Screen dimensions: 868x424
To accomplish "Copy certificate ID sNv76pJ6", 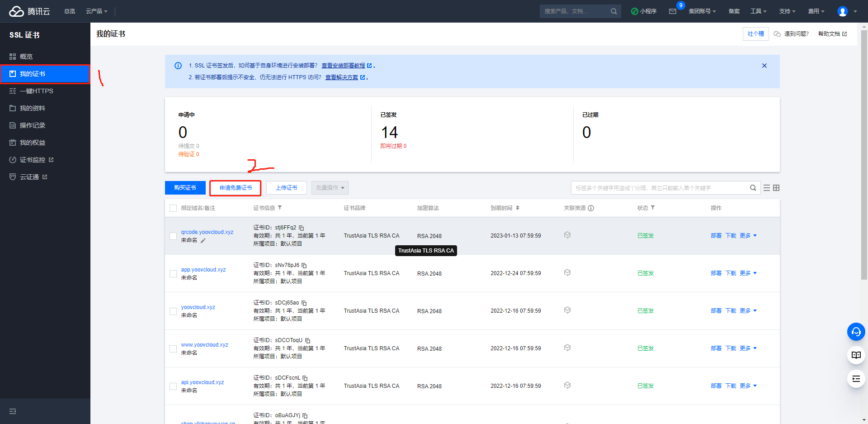I will (x=304, y=266).
